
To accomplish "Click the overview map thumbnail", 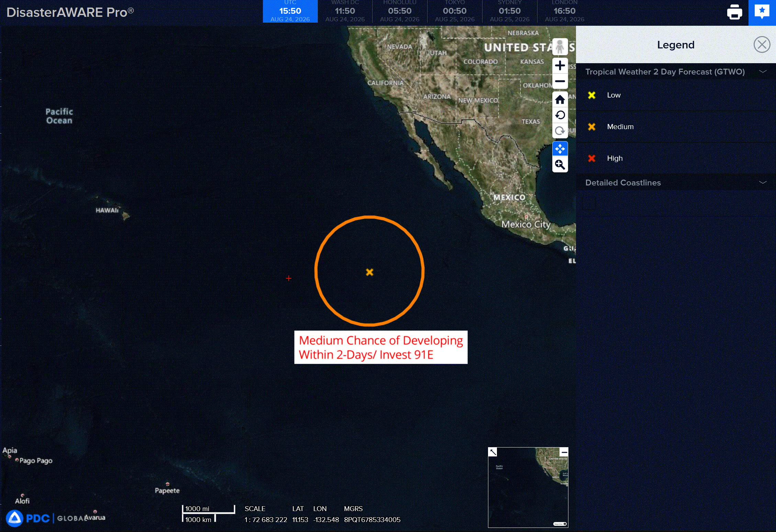I will (528, 487).
